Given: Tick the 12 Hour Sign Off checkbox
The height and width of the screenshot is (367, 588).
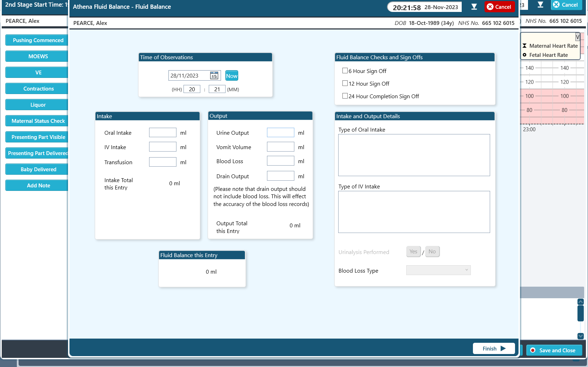Looking at the screenshot, I should [x=345, y=83].
